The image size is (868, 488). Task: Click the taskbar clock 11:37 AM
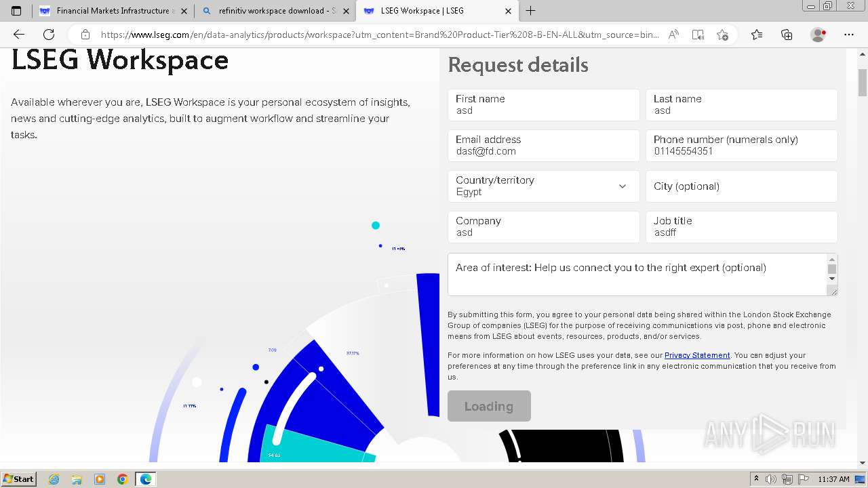point(833,479)
